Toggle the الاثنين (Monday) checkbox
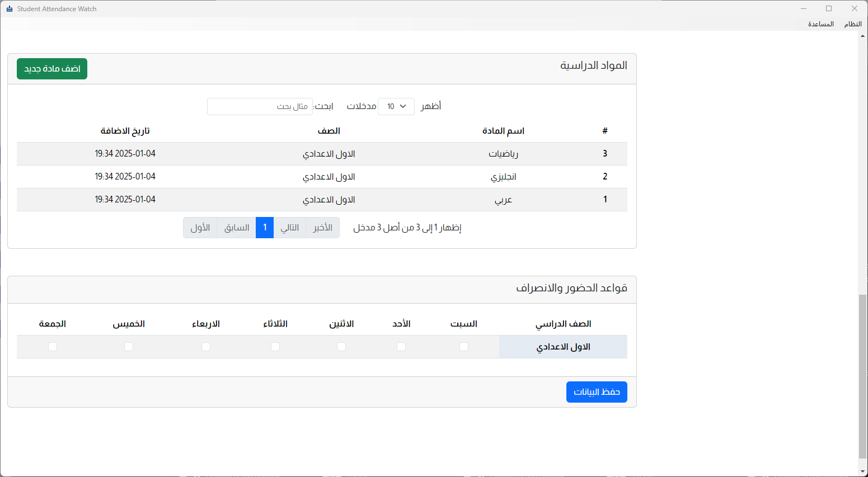 click(341, 347)
